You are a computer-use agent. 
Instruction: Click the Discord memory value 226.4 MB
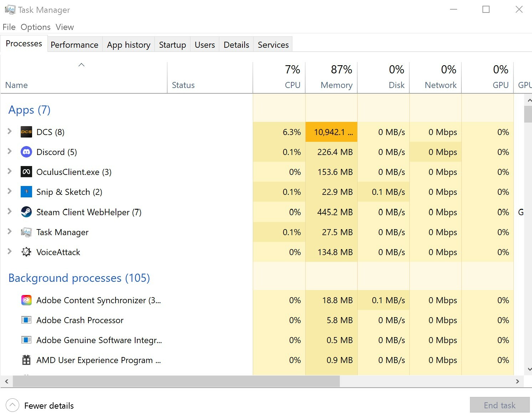pos(335,152)
